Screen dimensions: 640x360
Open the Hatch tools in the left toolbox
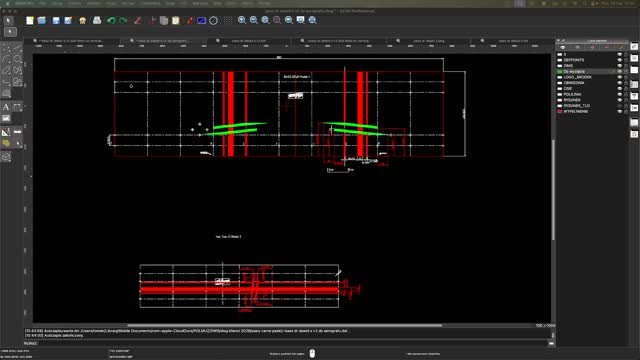tap(6, 93)
